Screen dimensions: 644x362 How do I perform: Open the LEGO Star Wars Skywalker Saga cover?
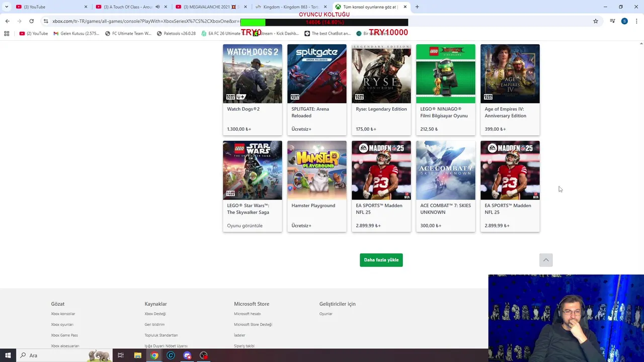point(253,170)
